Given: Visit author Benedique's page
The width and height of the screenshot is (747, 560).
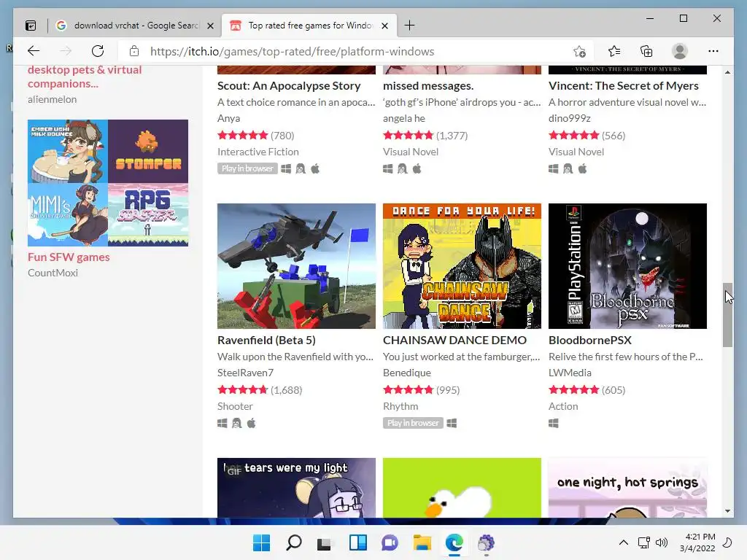Looking at the screenshot, I should point(407,373).
